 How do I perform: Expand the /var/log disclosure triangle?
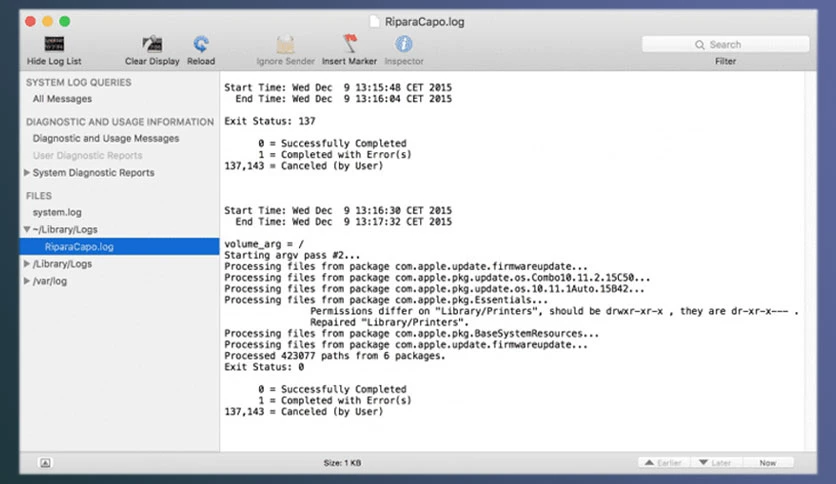click(x=27, y=280)
